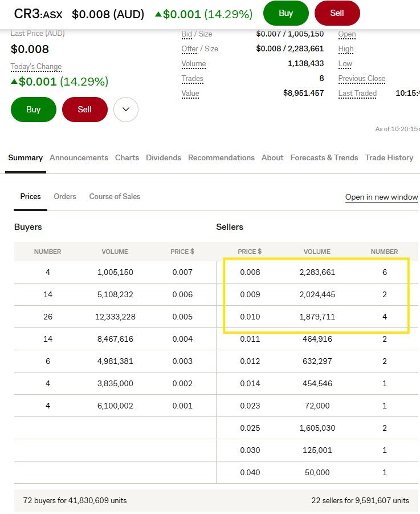This screenshot has width=420, height=514.
Task: Click buyer price 0.003
Action: pos(182,361)
